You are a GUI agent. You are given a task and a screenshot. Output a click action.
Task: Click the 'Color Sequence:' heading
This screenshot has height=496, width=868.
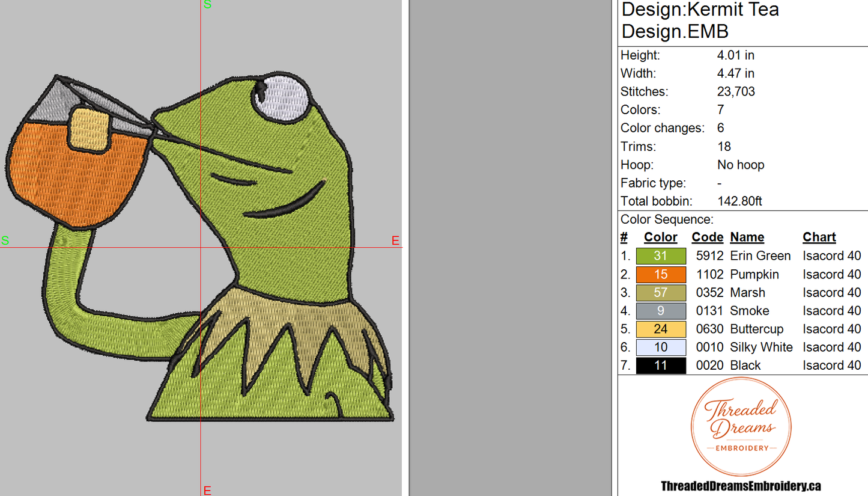[x=667, y=220]
